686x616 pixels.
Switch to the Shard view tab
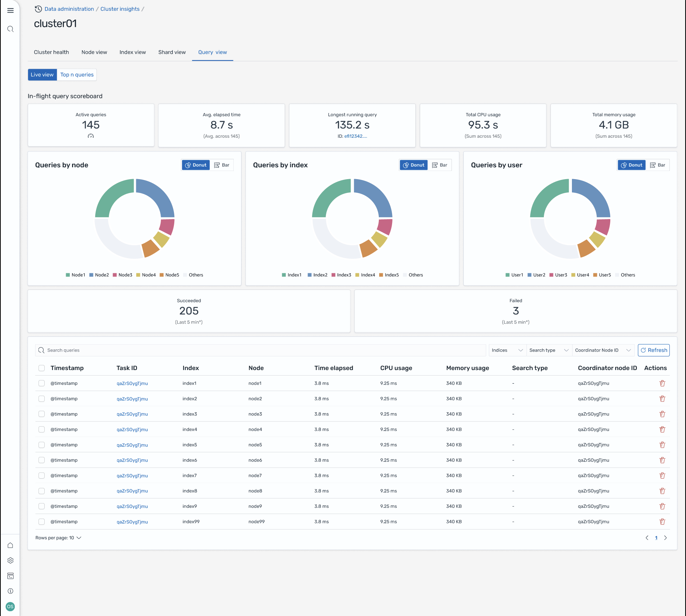[172, 52]
